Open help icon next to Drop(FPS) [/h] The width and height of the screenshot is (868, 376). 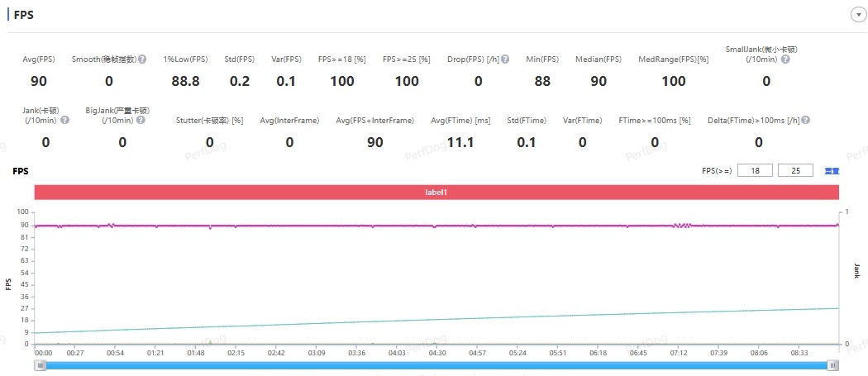pyautogui.click(x=505, y=59)
